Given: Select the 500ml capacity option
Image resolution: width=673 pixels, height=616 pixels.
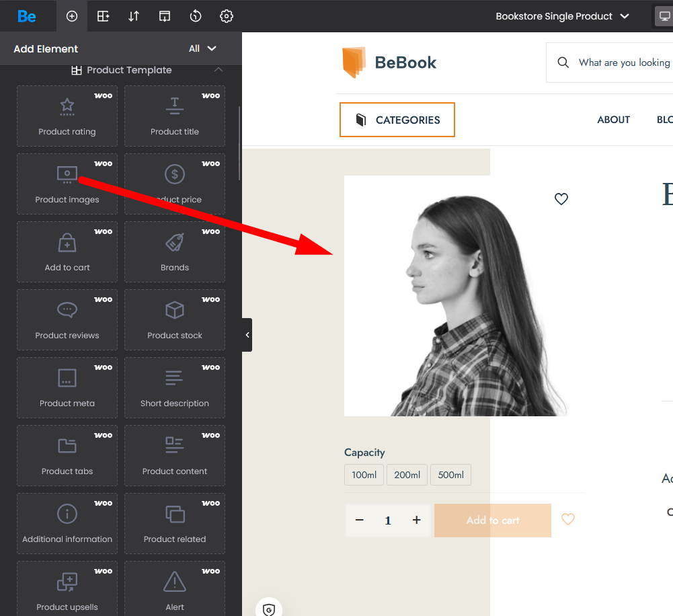Looking at the screenshot, I should [450, 475].
